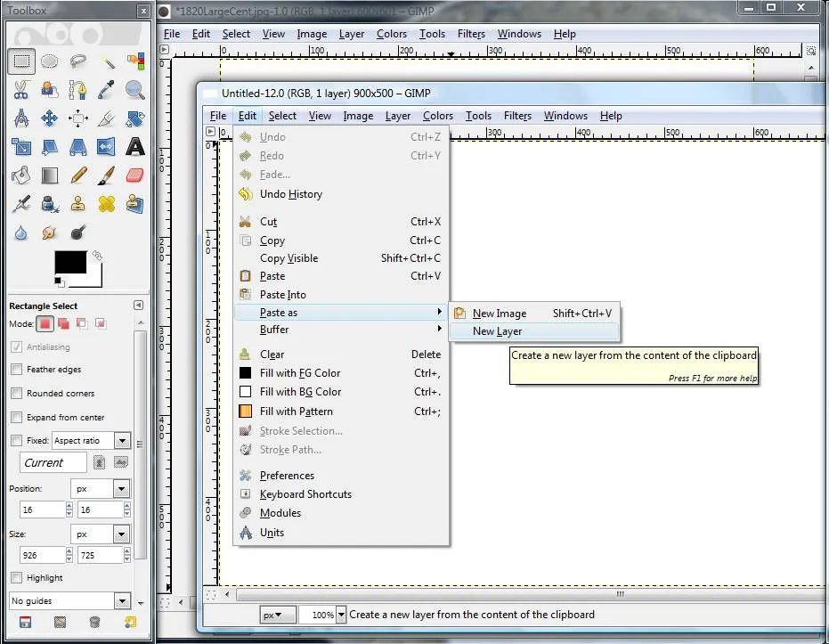Select the Text tool
Screen dimensions: 829x644
[135, 146]
